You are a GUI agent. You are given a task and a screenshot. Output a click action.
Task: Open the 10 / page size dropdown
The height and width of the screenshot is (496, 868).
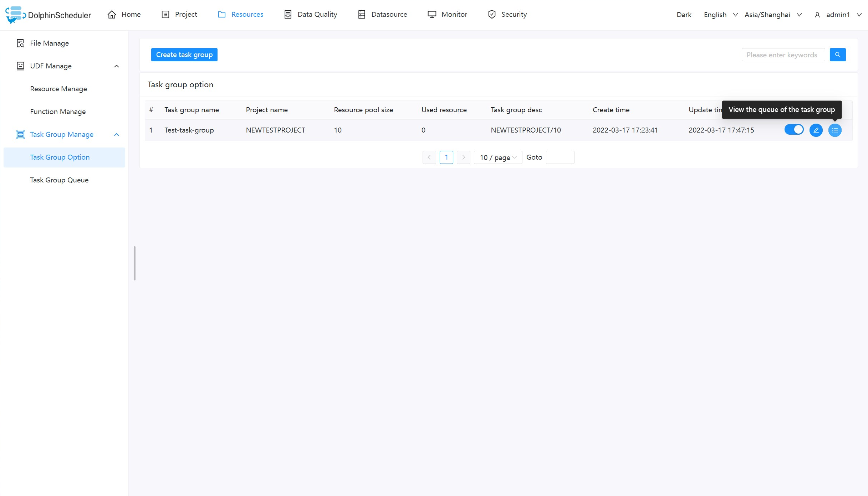tap(498, 157)
